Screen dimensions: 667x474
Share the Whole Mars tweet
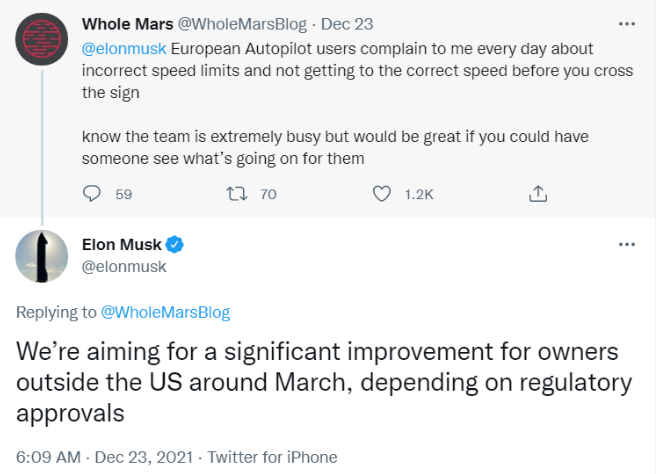click(538, 194)
